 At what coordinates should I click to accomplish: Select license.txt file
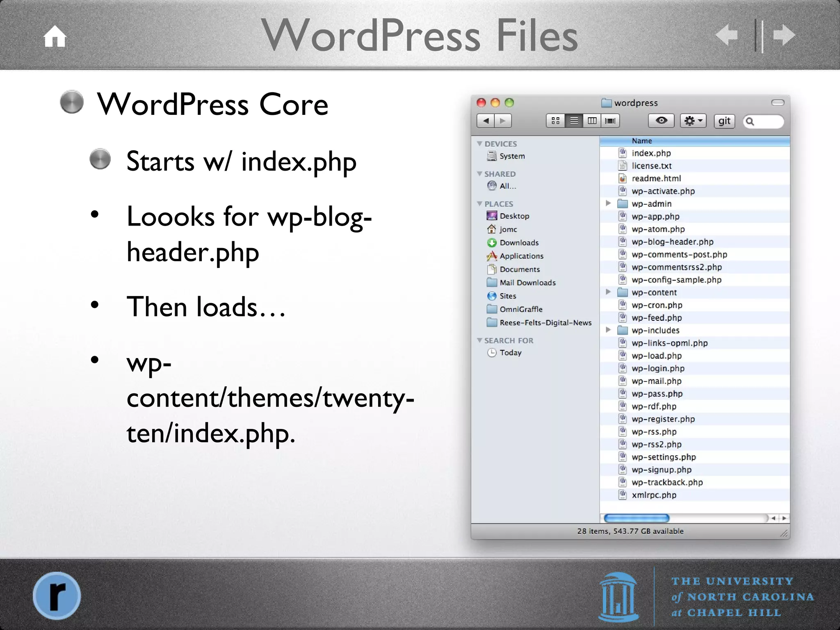point(694,166)
